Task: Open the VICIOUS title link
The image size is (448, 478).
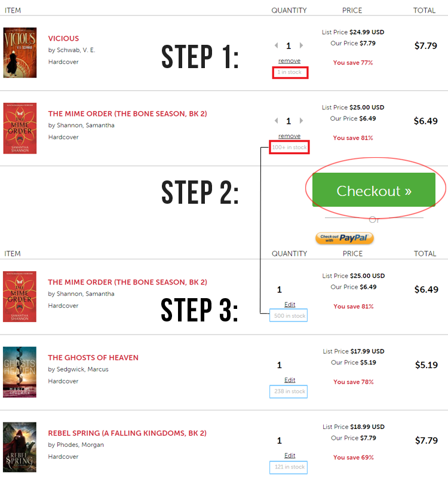Action: (63, 38)
